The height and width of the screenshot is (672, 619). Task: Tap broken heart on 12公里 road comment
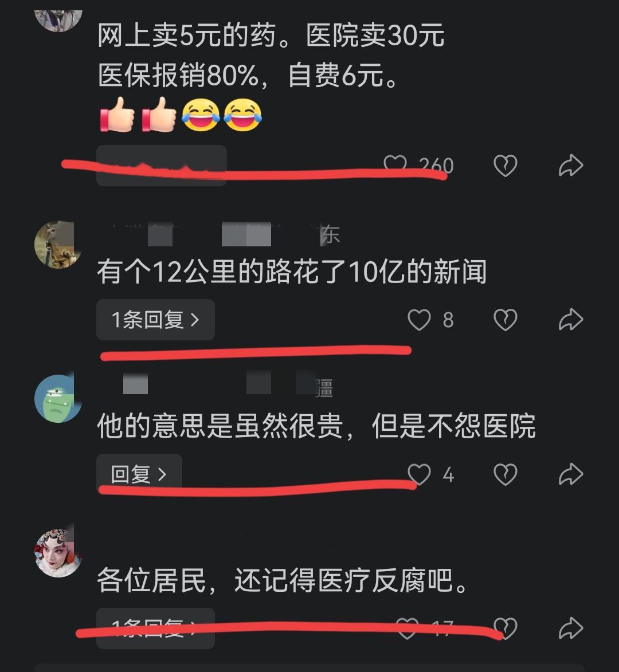506,320
